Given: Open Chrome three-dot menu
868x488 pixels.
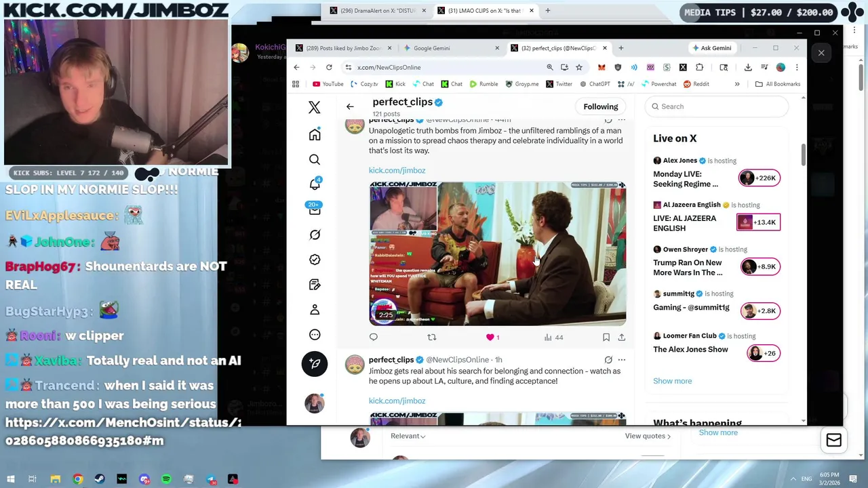Looking at the screenshot, I should 797,67.
